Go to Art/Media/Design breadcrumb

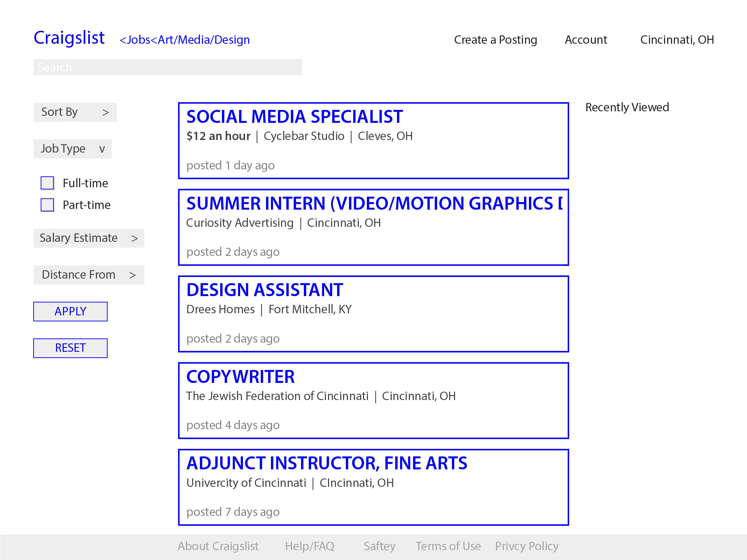pos(203,40)
